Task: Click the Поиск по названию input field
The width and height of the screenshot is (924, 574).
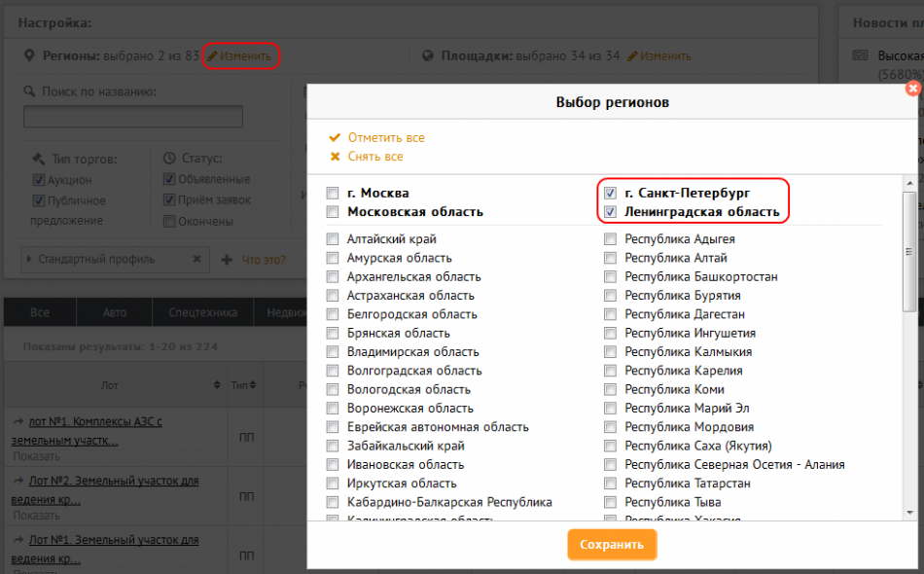Action: point(133,116)
